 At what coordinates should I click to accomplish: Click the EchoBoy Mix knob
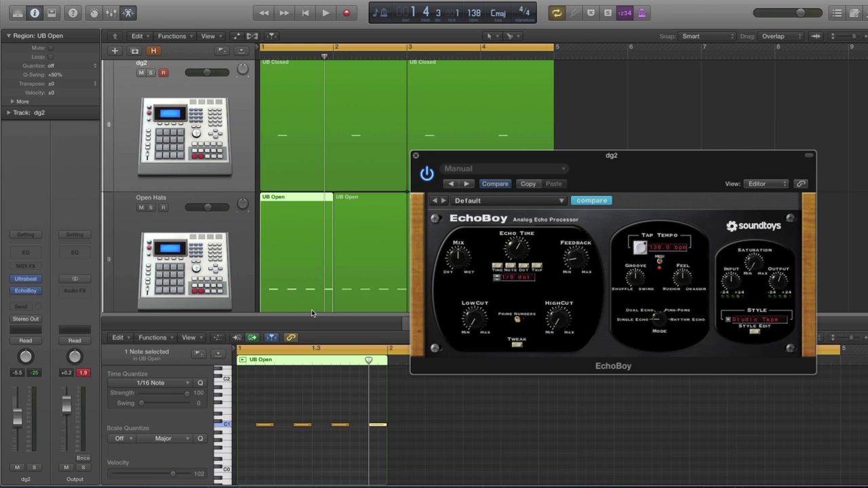(x=458, y=258)
